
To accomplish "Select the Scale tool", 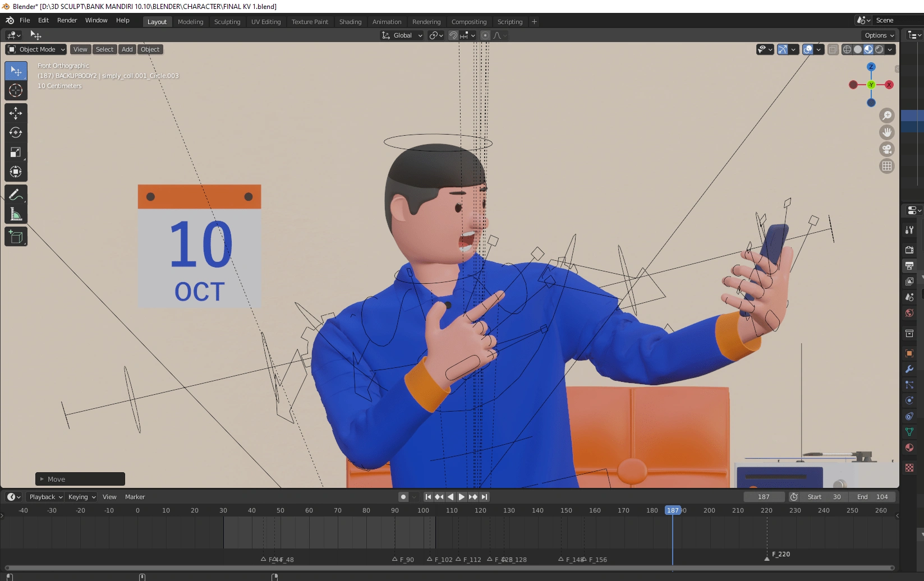I will click(x=16, y=153).
